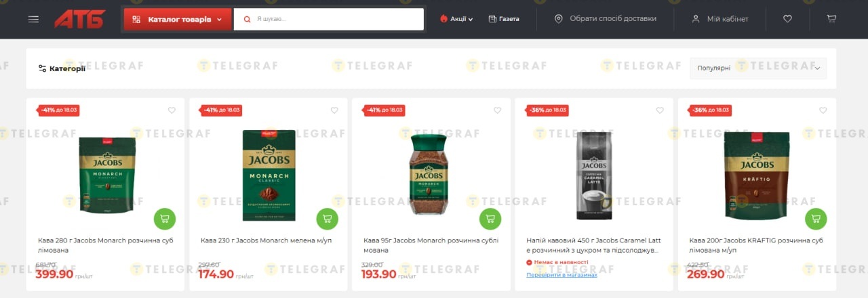The height and width of the screenshot is (298, 868).
Task: Add Jacobs Monarch 280 g to cart
Action: (x=165, y=219)
